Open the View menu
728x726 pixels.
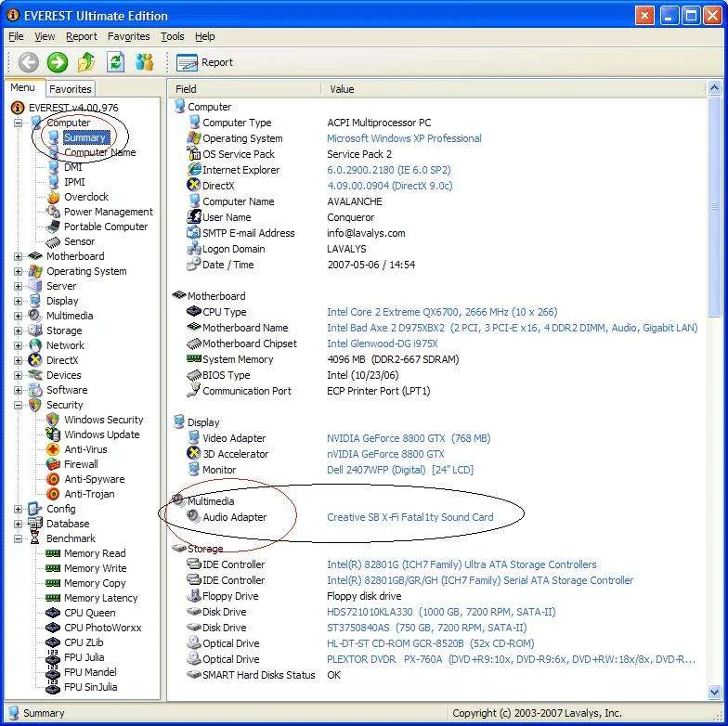click(45, 36)
